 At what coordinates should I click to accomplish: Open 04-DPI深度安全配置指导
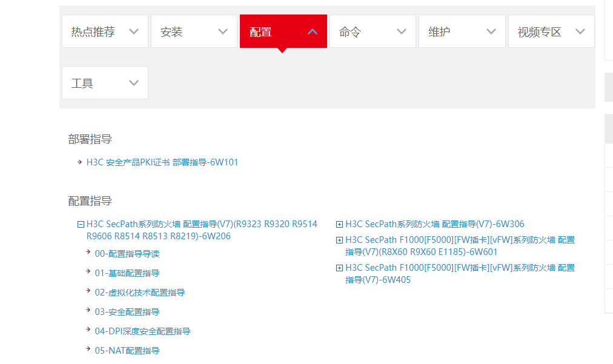143,331
